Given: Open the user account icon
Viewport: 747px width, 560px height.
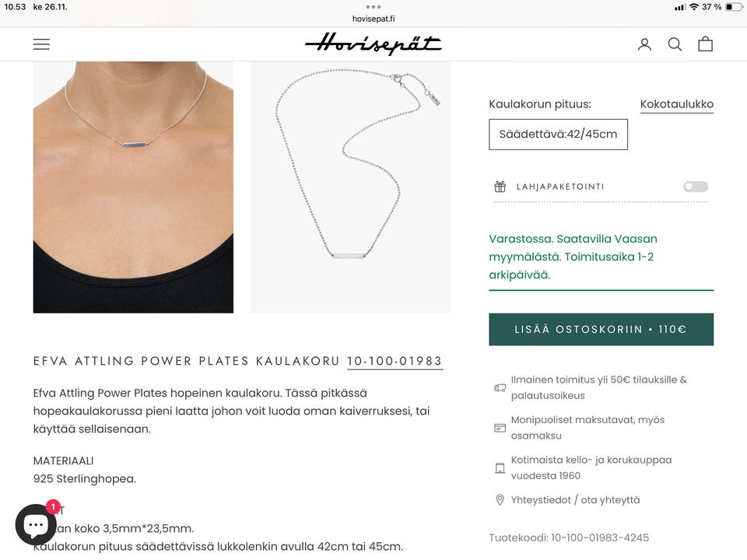Looking at the screenshot, I should point(644,44).
